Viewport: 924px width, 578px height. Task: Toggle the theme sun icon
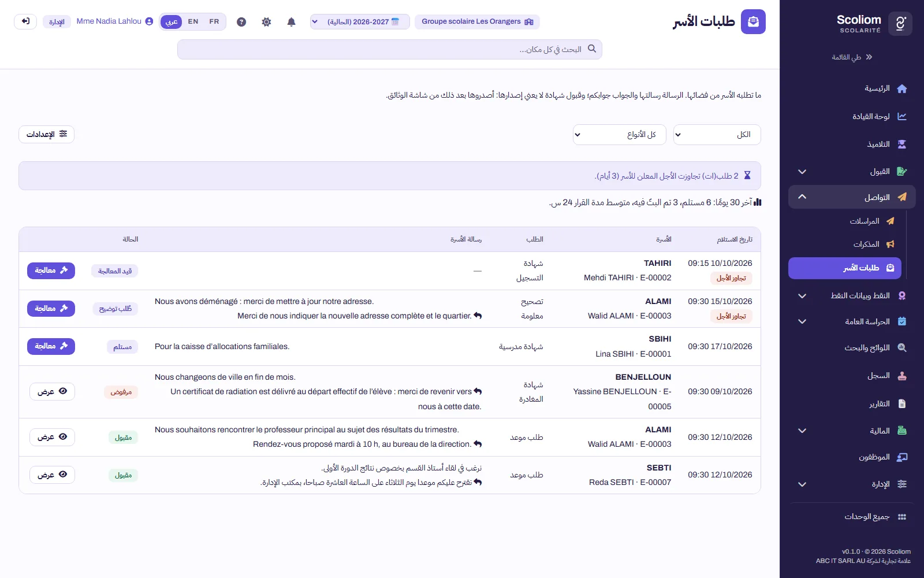coord(266,22)
